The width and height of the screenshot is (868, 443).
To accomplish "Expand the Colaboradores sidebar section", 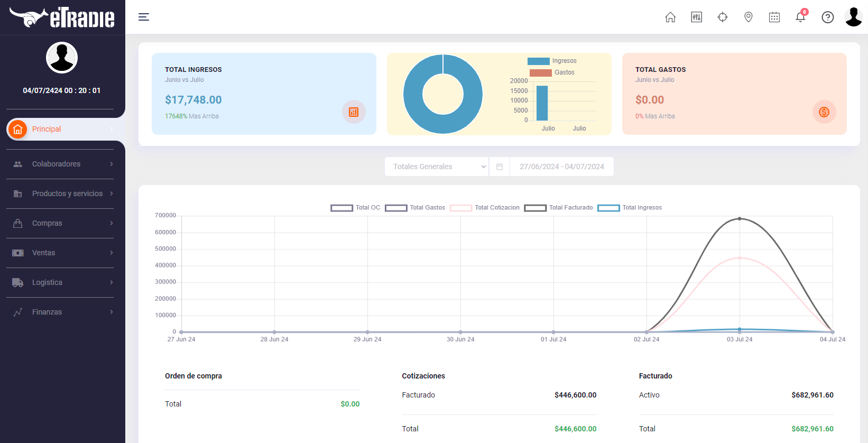I will [62, 164].
